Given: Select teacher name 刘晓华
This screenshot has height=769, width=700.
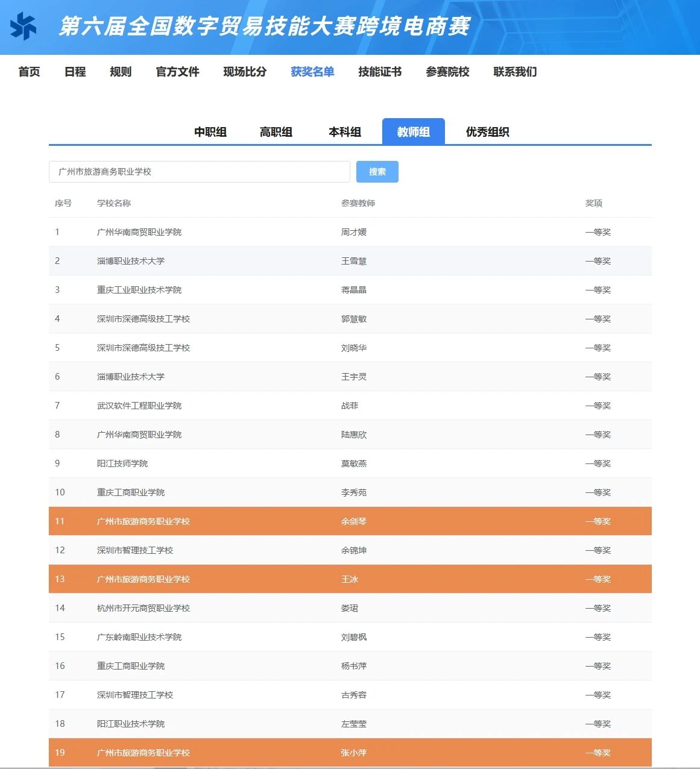Looking at the screenshot, I should click(x=354, y=348).
